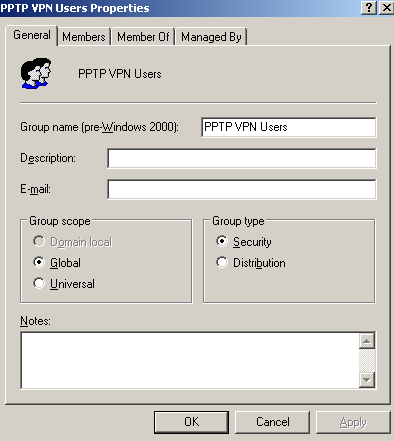Image resolution: width=394 pixels, height=441 pixels.
Task: Click the group users icon
Action: [x=36, y=73]
